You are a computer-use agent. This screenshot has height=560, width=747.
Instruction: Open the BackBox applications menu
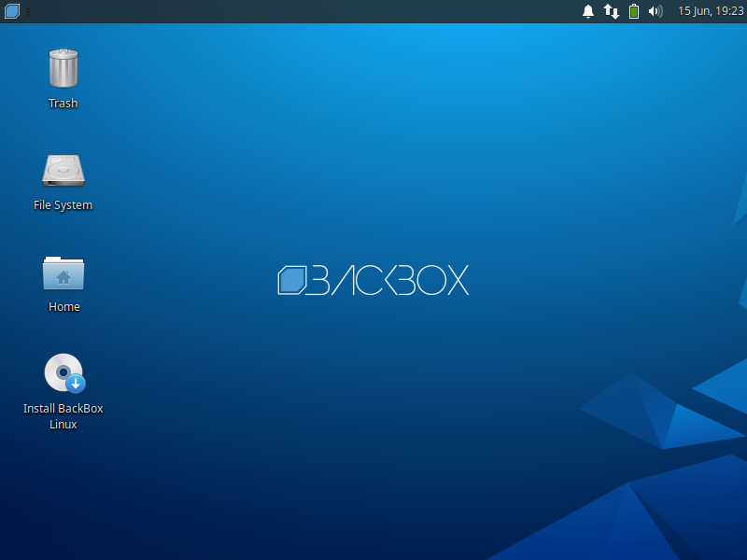tap(11, 11)
